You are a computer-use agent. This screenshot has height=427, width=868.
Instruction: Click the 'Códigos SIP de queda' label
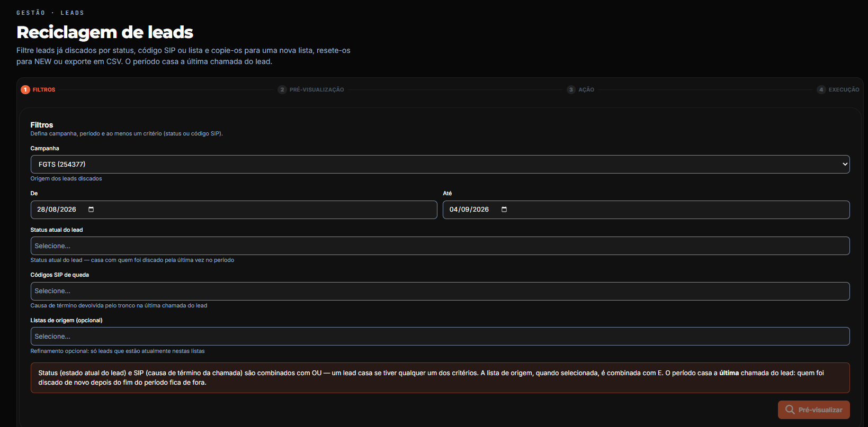(x=60, y=275)
